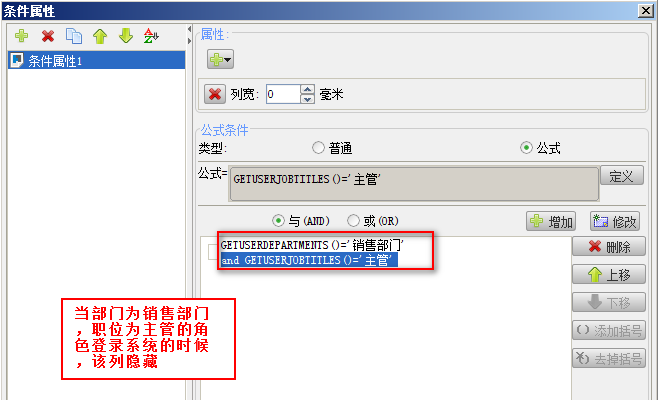Decrease the 列宽 value with down arrow
This screenshot has width=658, height=400.
coord(308,99)
